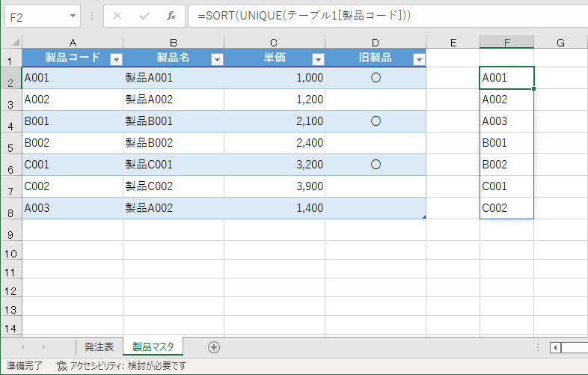Screen dimensions: 588x375
Task: Click the confirm checkmark icon in formula bar
Action: (144, 16)
